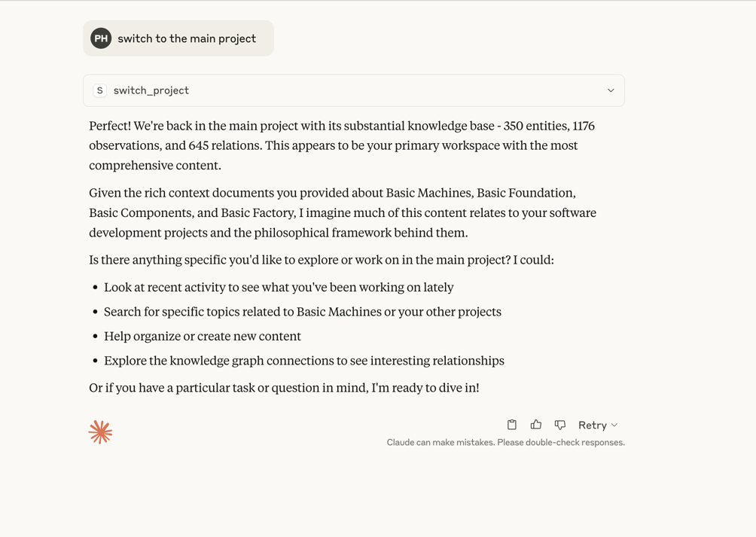Click the paragraph starting with "Perfect! We're back"
Screen dimensions: 756x537
pyautogui.click(x=342, y=145)
